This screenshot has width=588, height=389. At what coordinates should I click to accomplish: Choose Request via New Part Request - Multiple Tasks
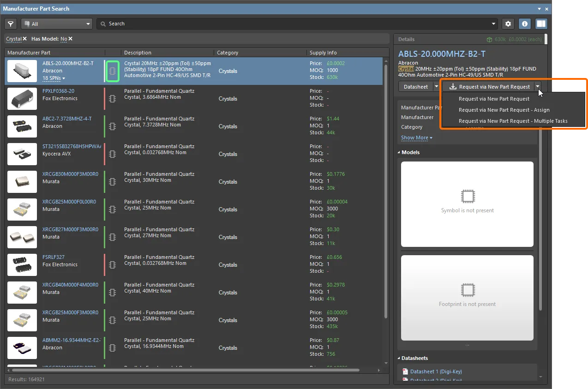[513, 121]
